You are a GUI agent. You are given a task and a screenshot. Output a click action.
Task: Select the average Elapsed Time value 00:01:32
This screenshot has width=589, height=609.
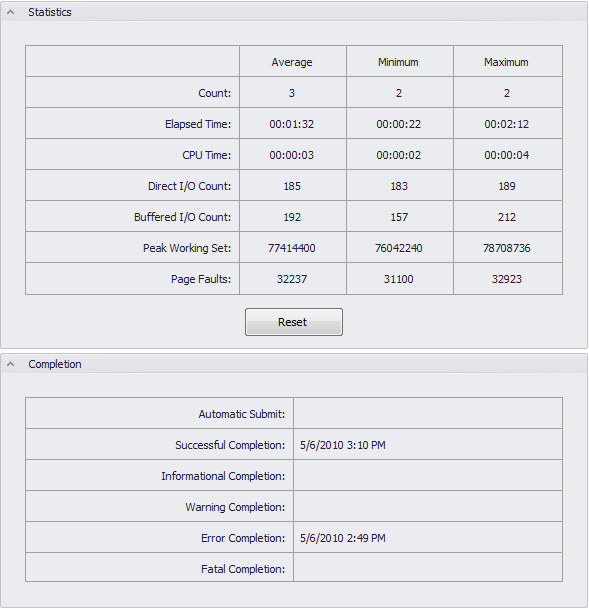tap(292, 124)
